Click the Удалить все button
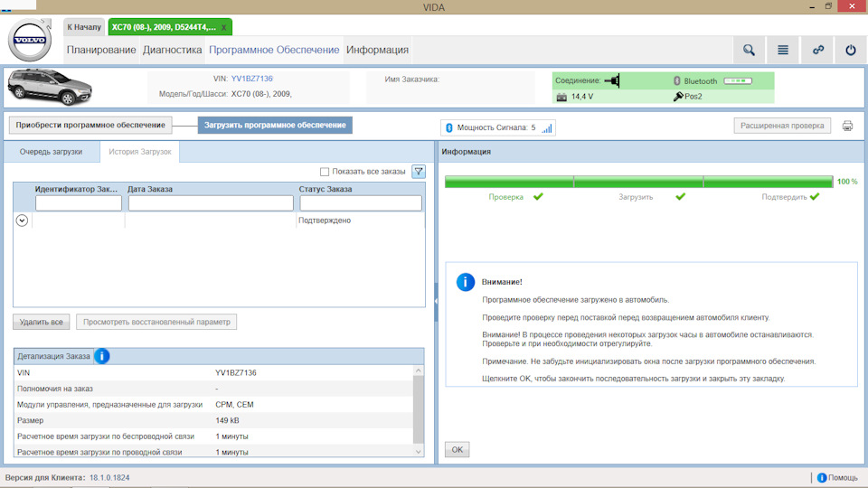Screen dimensions: 868x488 pyautogui.click(x=41, y=322)
